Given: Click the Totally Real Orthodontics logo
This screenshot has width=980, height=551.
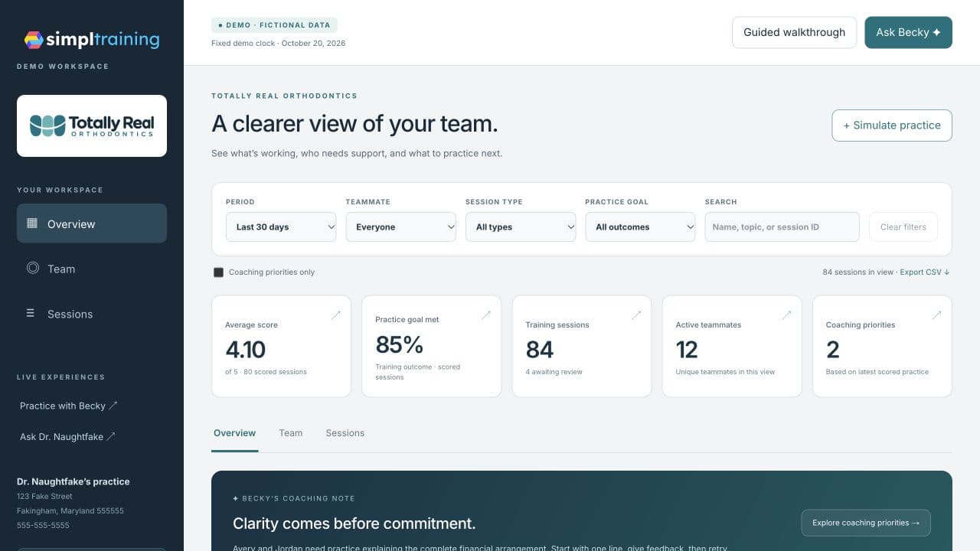Looking at the screenshot, I should pos(92,126).
